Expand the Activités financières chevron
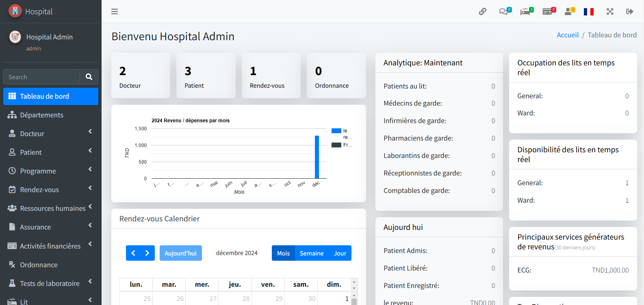The width and height of the screenshot is (644, 305). [90, 244]
